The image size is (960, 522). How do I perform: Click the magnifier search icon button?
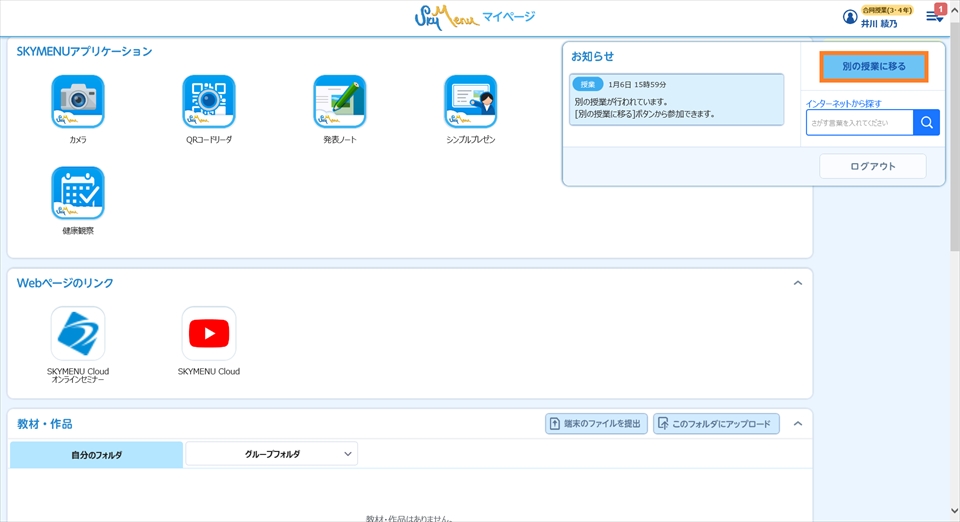927,123
